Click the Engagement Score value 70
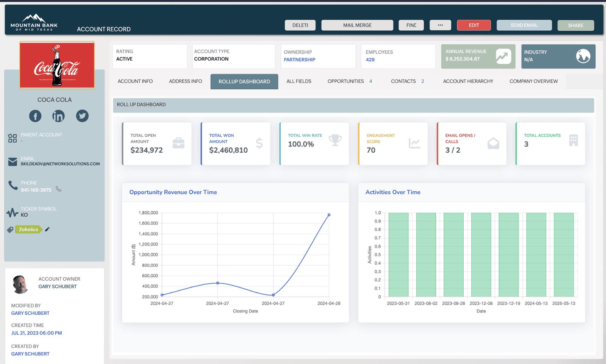The image size is (606, 364). tap(371, 150)
